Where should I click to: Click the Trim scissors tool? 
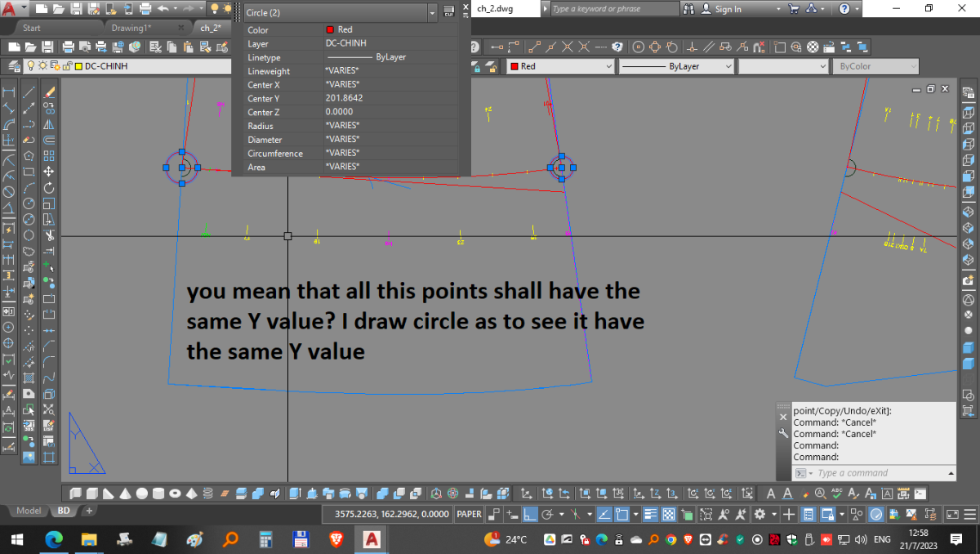[48, 235]
